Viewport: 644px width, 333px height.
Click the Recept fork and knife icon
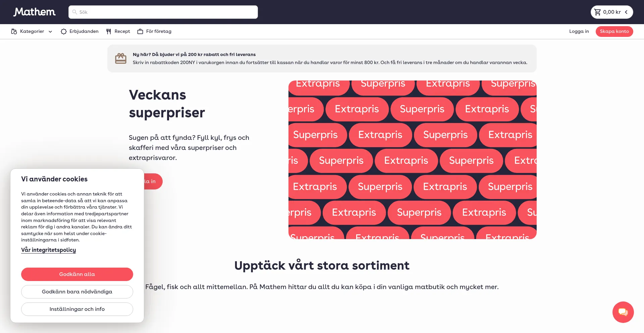(109, 32)
